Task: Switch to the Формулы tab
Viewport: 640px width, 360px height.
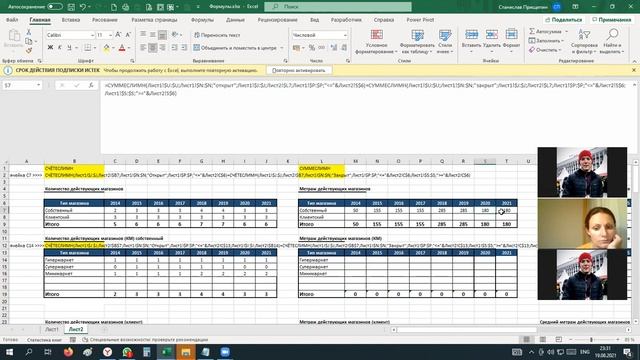Action: [x=202, y=20]
